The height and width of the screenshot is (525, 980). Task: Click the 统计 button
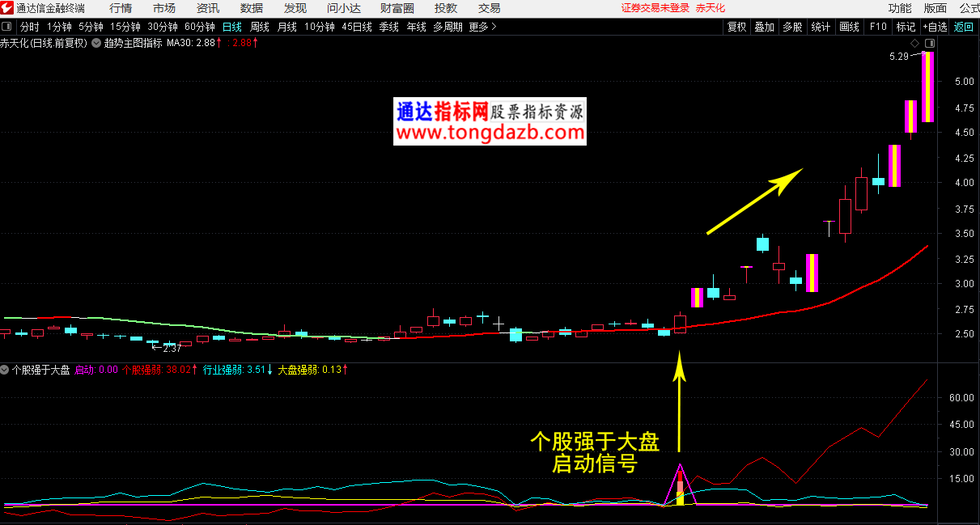pos(821,27)
